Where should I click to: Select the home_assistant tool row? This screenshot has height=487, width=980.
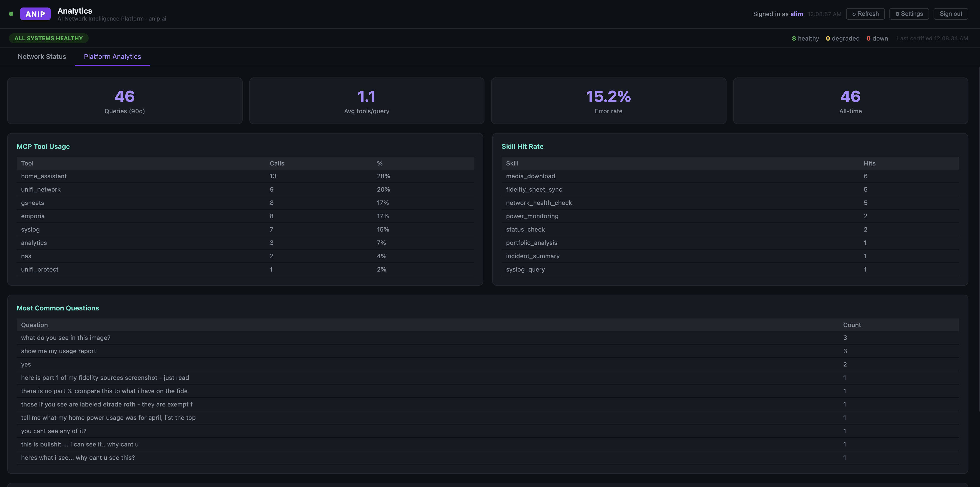tap(245, 176)
